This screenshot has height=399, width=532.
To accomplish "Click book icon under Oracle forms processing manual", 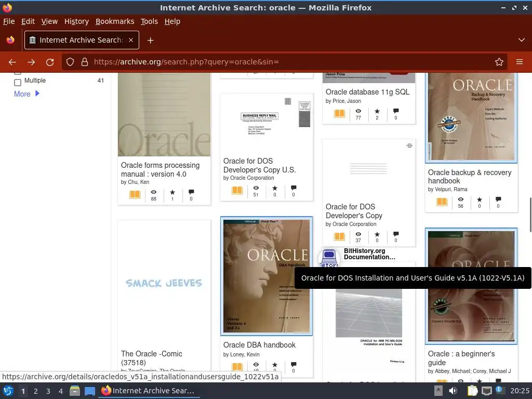I will tap(135, 195).
